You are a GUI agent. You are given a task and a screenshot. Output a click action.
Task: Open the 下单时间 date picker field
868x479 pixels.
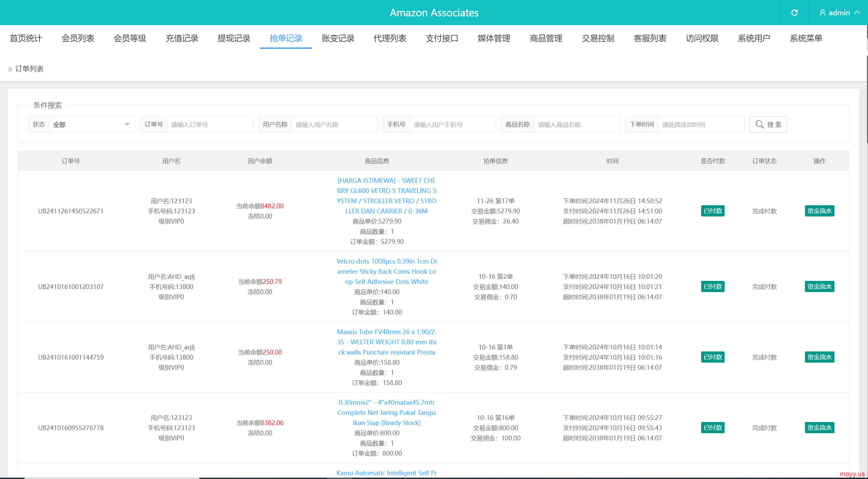point(701,124)
